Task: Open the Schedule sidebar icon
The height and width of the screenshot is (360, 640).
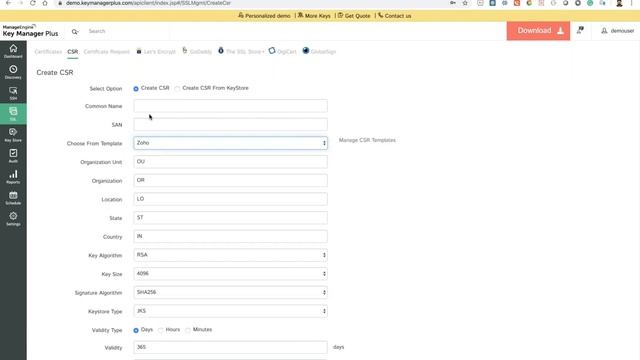Action: tap(13, 198)
